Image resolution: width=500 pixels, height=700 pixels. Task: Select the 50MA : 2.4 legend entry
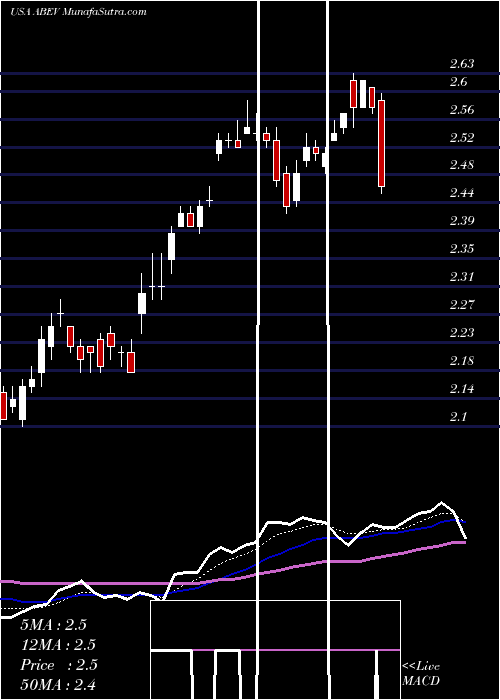[58, 685]
